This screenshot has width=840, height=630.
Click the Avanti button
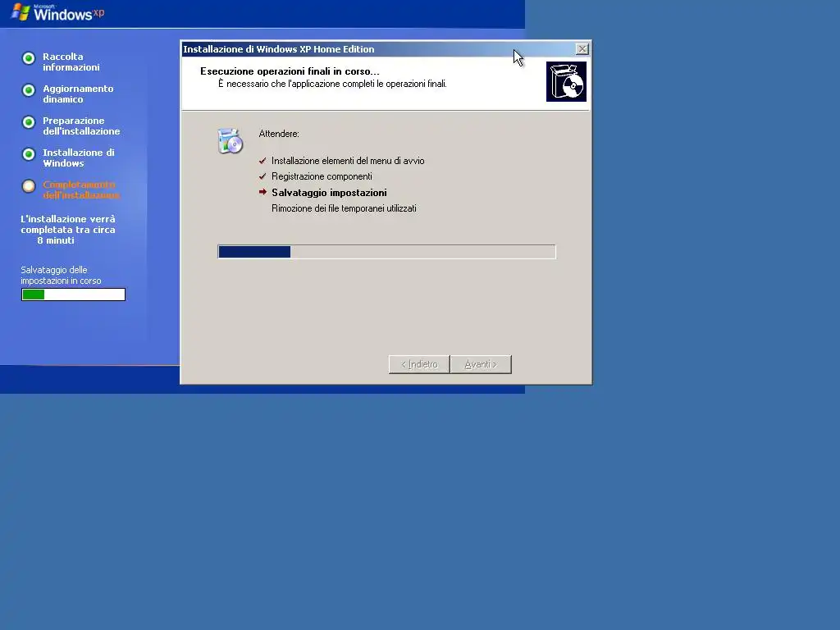[481, 364]
